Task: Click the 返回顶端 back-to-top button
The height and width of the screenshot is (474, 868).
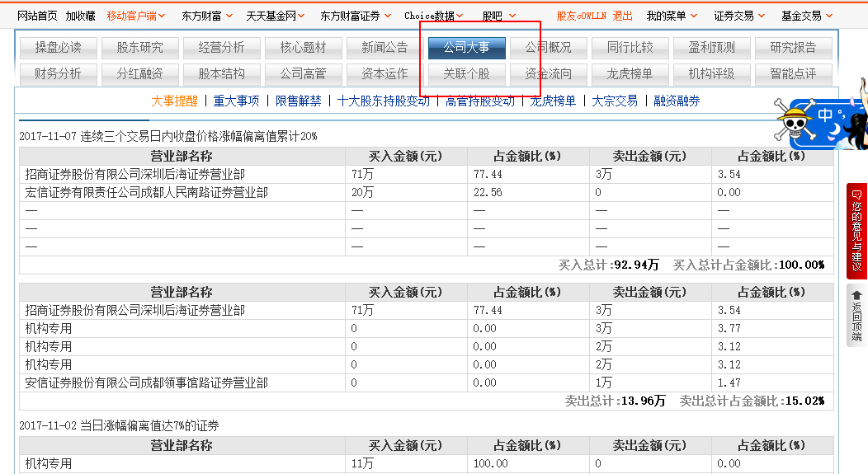Action: tap(856, 315)
